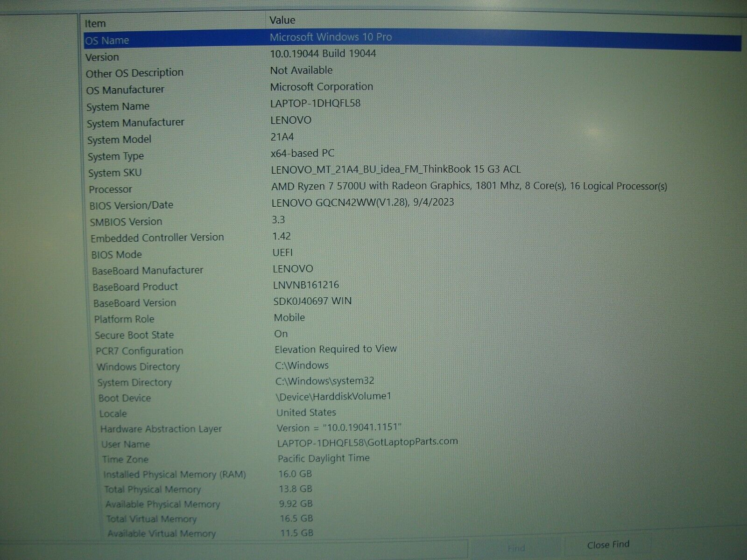Click the value 11.5 GB
The width and height of the screenshot is (747, 560).
(x=297, y=532)
